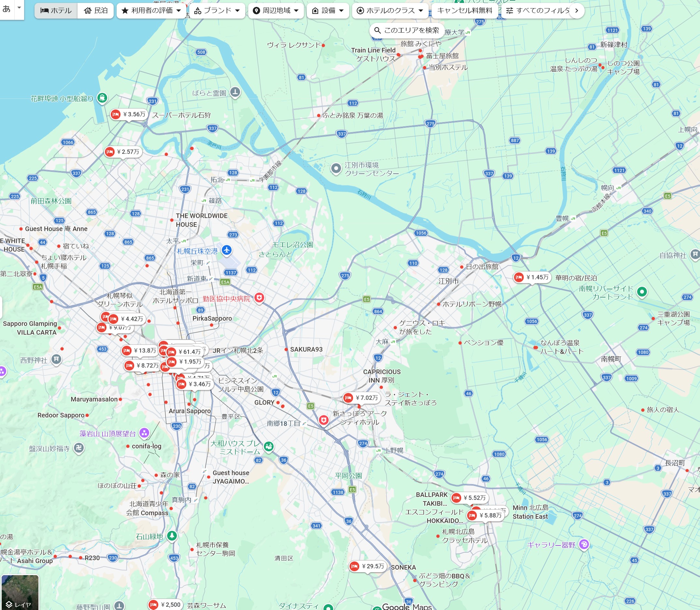Switch to 民泊 vacation rentals toggle
This screenshot has height=610, width=700.
96,10
